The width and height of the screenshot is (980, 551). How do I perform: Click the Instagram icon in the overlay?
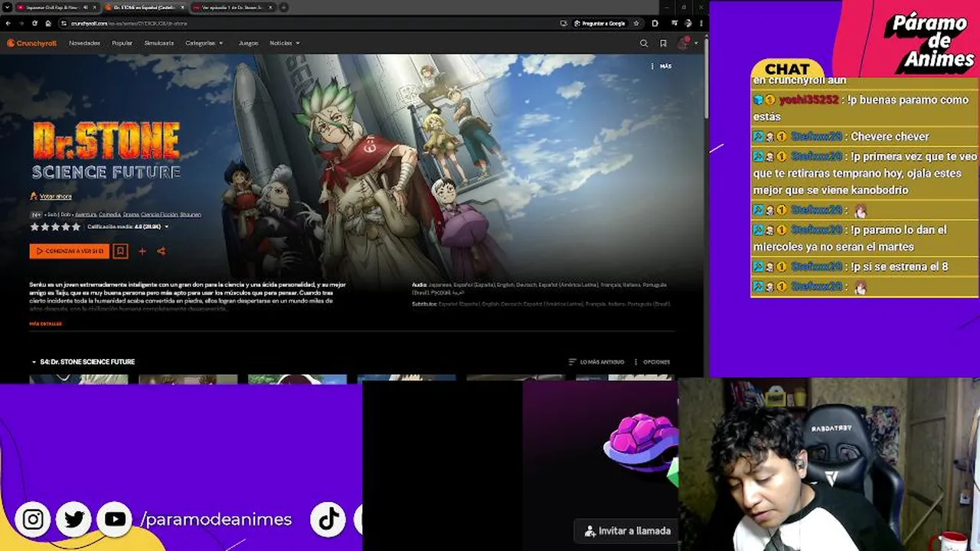click(33, 520)
